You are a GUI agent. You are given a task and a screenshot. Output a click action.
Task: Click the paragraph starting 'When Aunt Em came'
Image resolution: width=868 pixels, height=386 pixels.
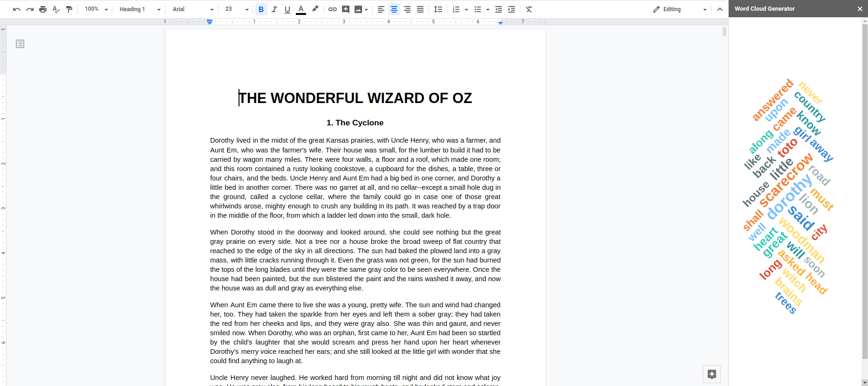click(355, 333)
